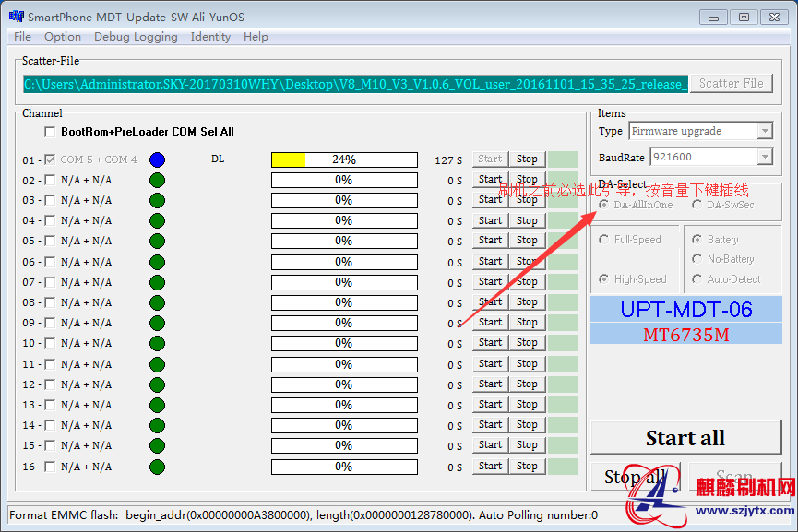Select the DA-AllInOne radio button

pyautogui.click(x=604, y=205)
